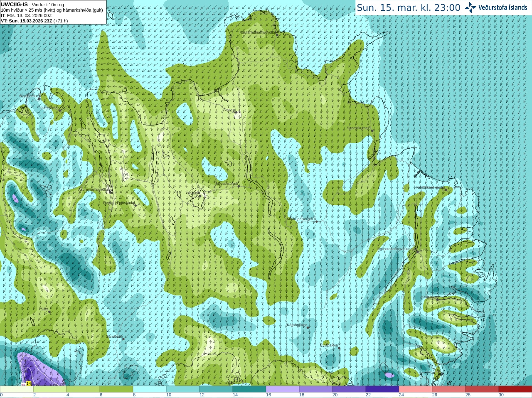Click the 'Sun. 15. mar. kl. 23:00' timestamp
532x398 pixels.
(x=409, y=7)
